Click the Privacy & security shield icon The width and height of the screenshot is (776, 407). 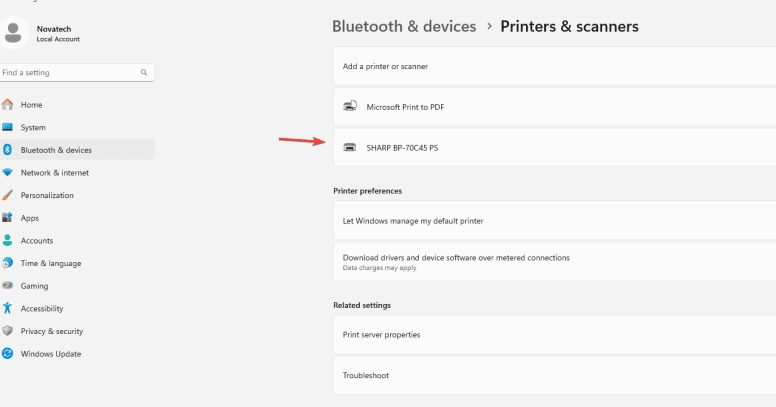pos(7,331)
